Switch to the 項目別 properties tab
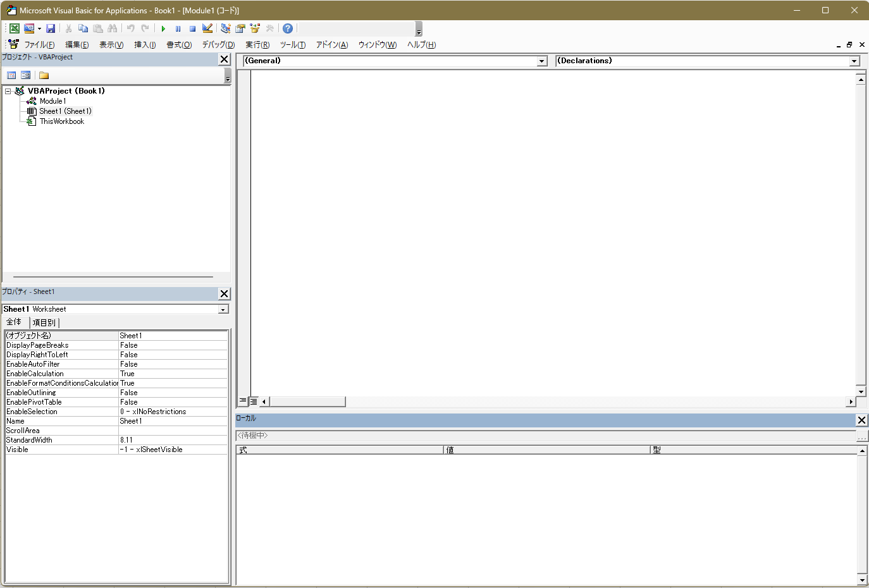Viewport: 869px width, 588px height. point(44,322)
